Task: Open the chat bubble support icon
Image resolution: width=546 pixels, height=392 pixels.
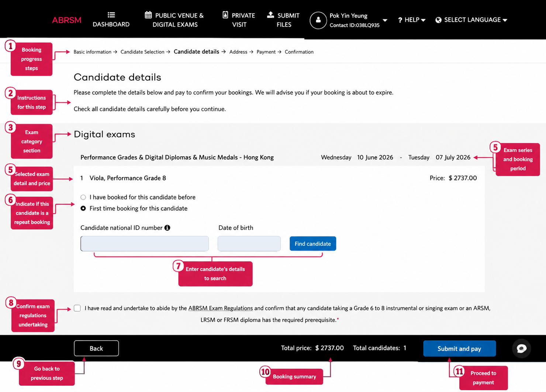Action: point(521,348)
